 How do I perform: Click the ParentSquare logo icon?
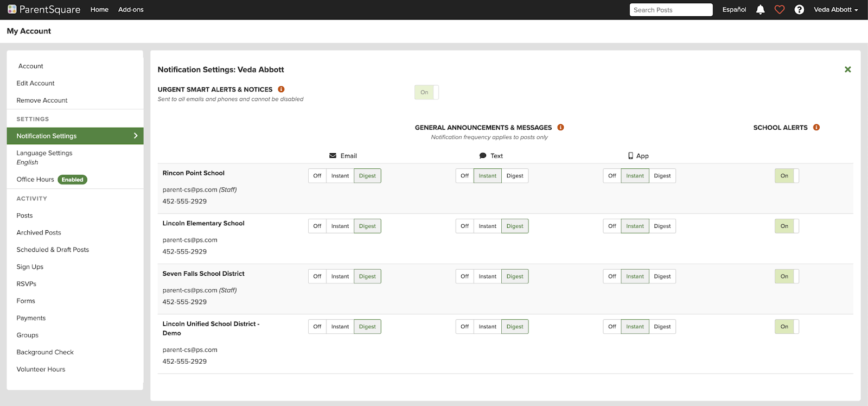coord(12,9)
